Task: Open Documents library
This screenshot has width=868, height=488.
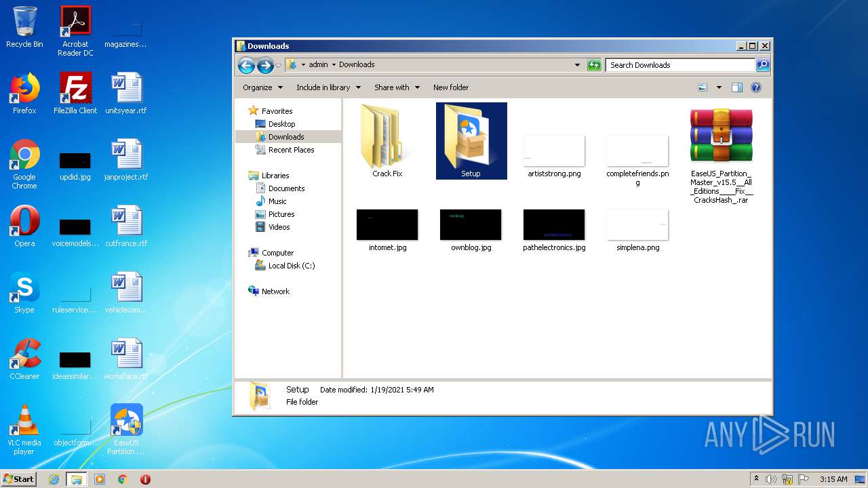Action: click(286, 188)
